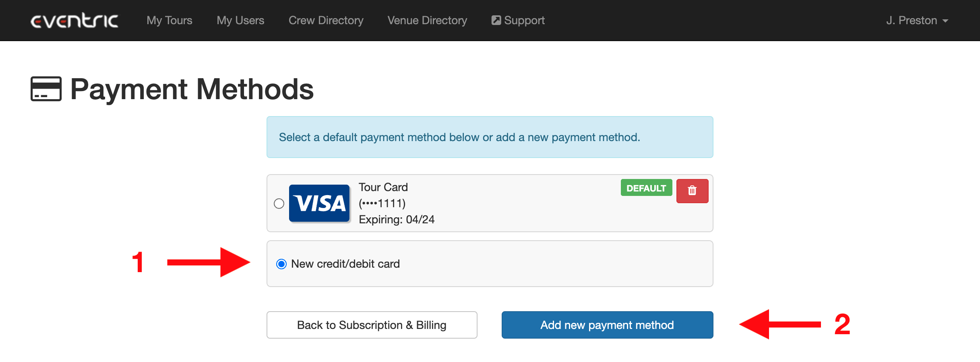
Task: Click the 'Select a default payment method' notice
Action: (490, 137)
